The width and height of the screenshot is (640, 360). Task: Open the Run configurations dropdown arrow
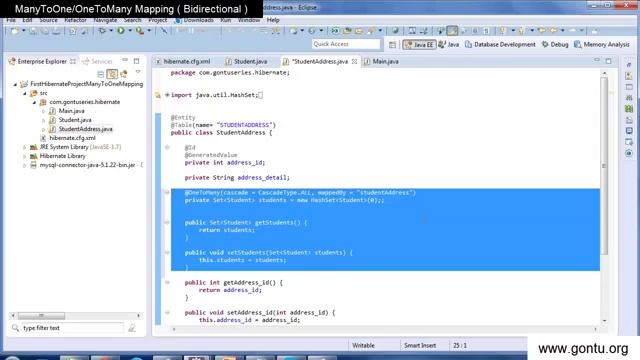click(130, 31)
